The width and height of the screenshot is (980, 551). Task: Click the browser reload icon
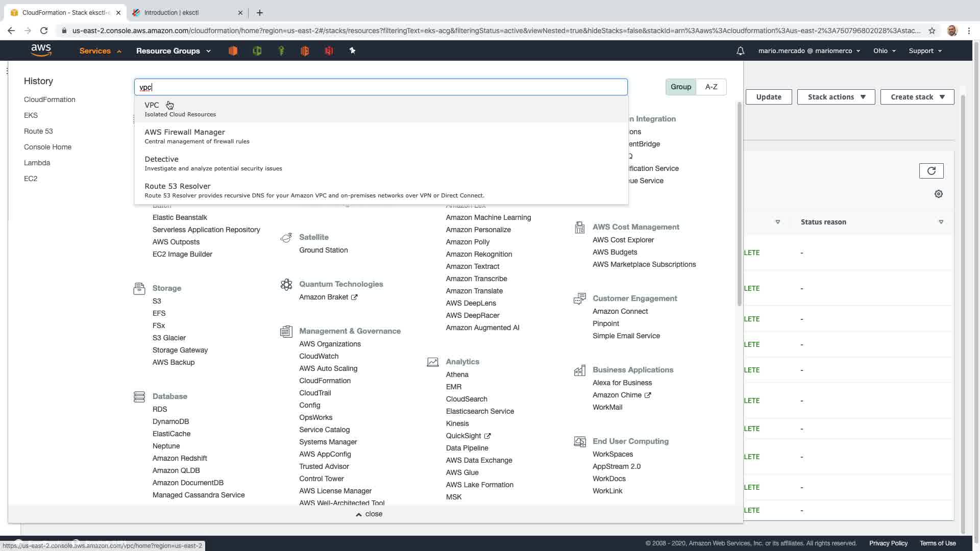pyautogui.click(x=44, y=31)
